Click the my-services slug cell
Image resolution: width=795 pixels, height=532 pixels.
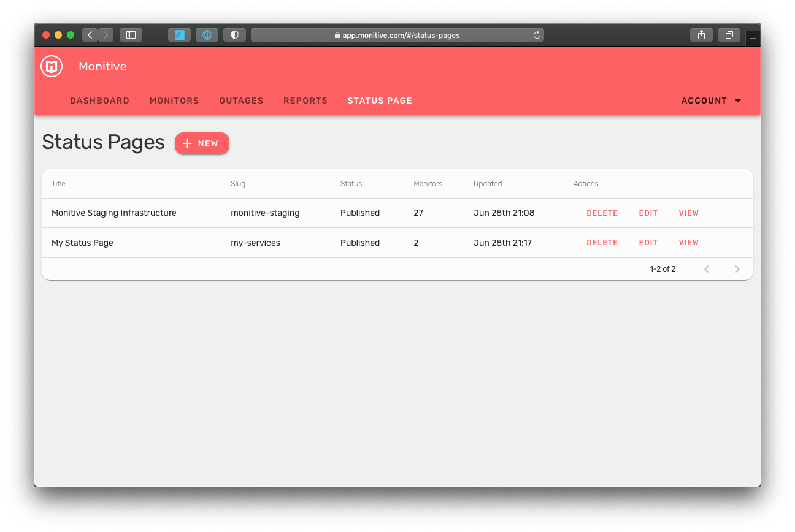click(x=255, y=243)
